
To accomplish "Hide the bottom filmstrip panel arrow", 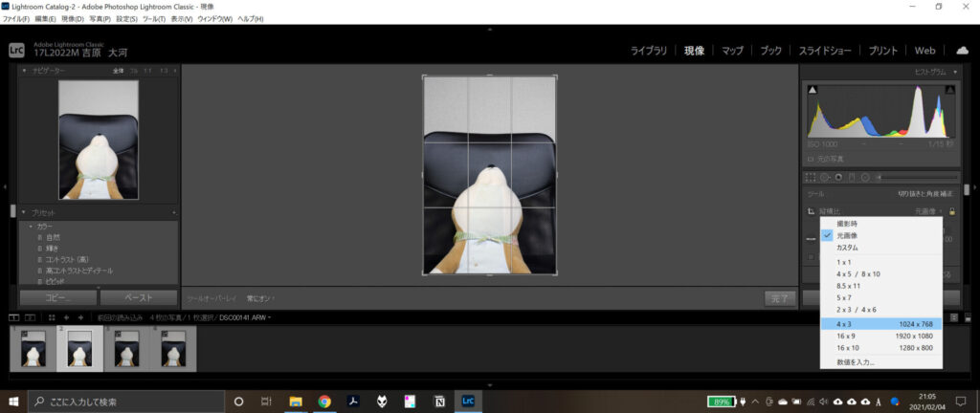I will pyautogui.click(x=489, y=385).
